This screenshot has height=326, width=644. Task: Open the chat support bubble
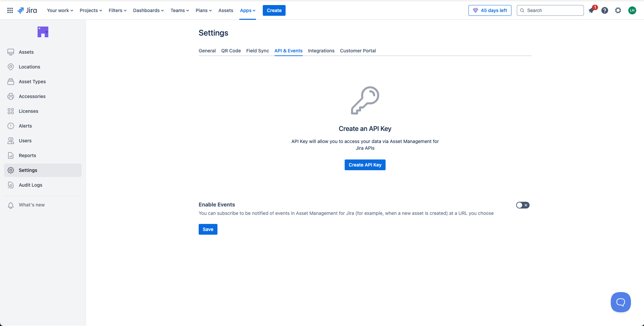[621, 302]
